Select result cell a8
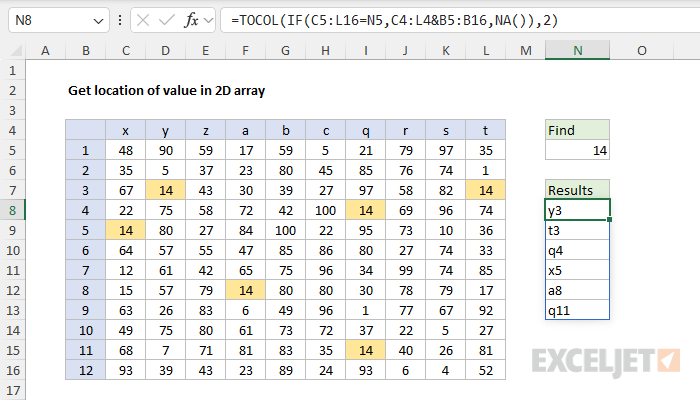 point(577,291)
